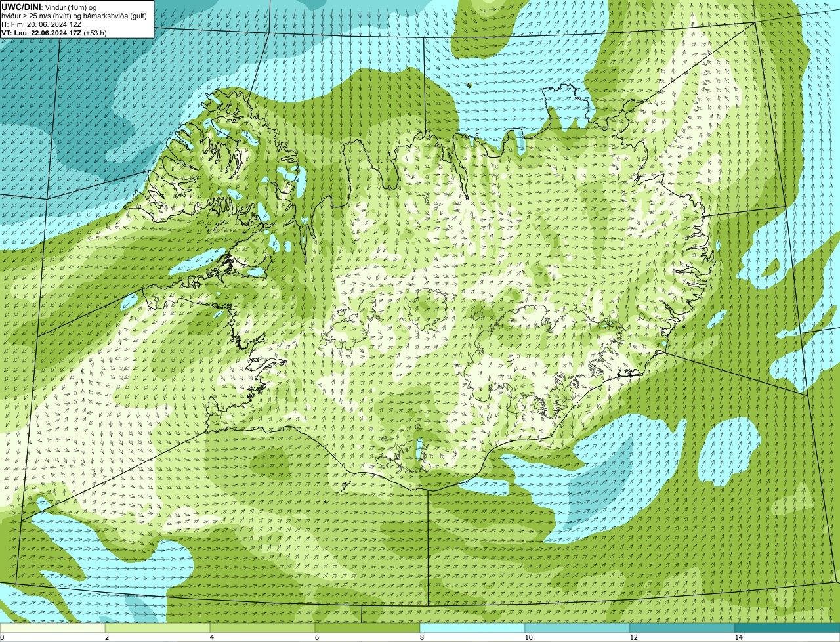Click the legend tick label "12"
Screen dimensions: 840x642
(633, 637)
